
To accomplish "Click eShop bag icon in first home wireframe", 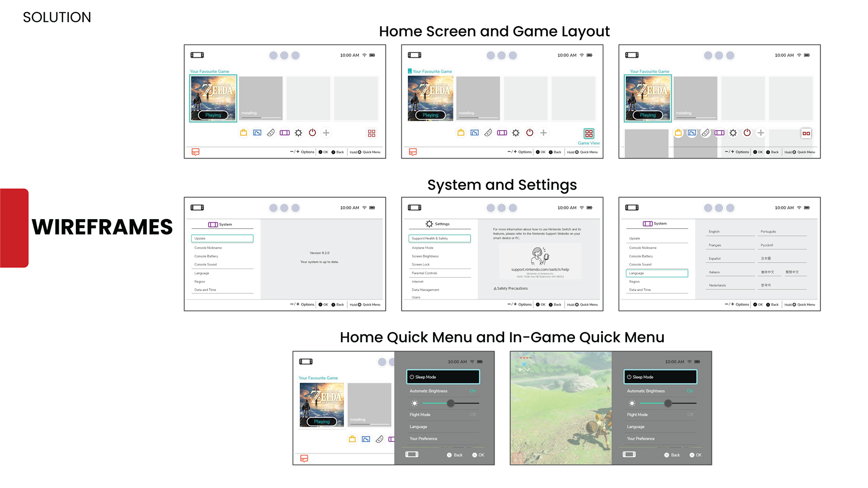I will [243, 133].
